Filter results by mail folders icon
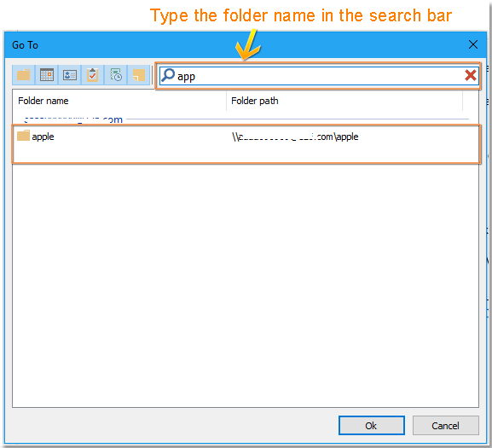The width and height of the screenshot is (492, 448). point(24,75)
